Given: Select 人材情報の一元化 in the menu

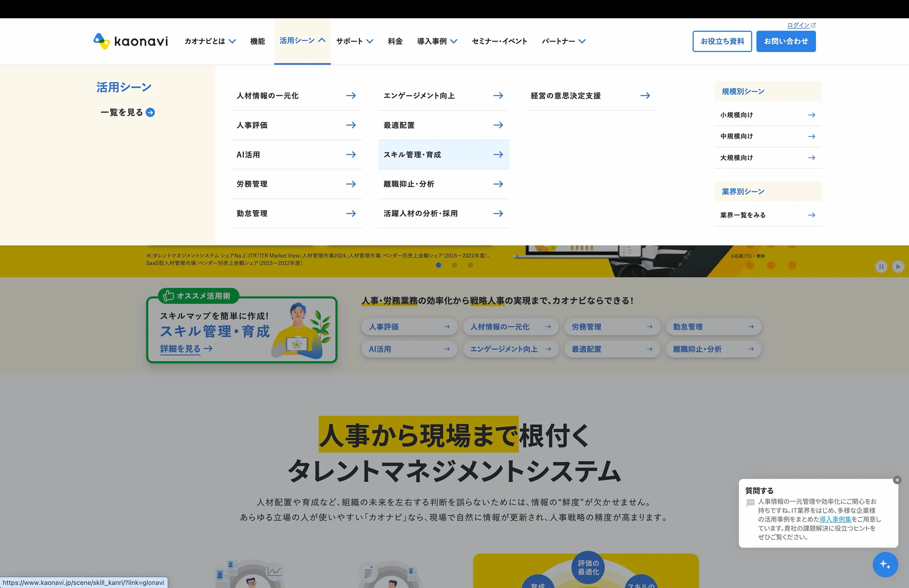Looking at the screenshot, I should (296, 96).
